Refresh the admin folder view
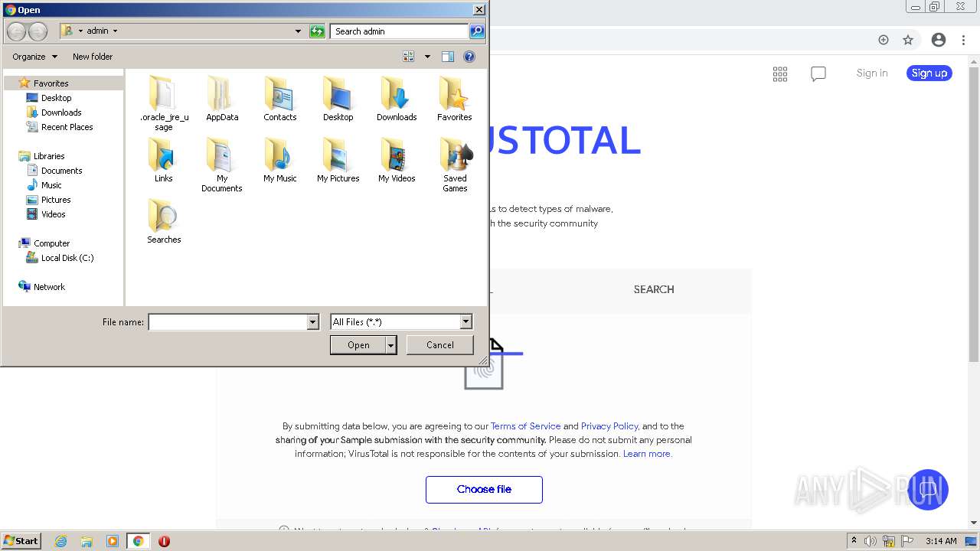 [x=317, y=31]
